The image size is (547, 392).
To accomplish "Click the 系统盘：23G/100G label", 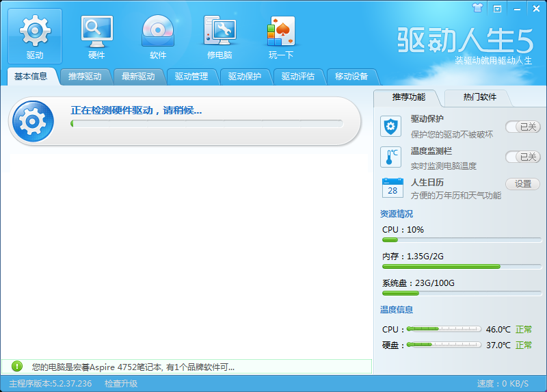I will click(x=418, y=283).
